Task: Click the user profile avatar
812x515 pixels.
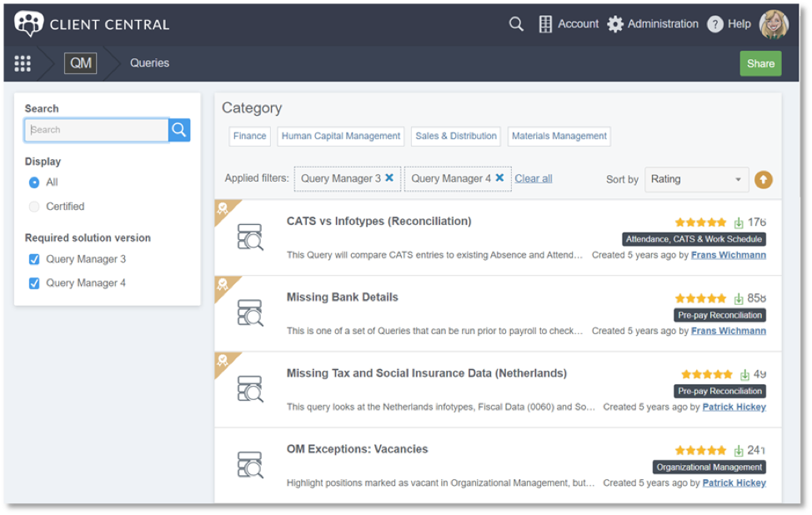Action: 773,24
